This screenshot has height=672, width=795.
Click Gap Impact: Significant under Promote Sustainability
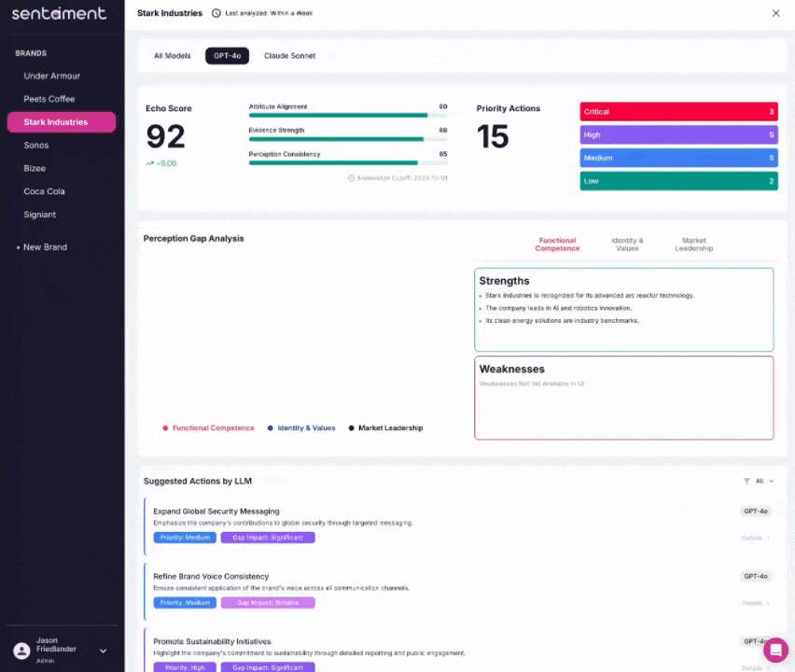click(x=268, y=667)
